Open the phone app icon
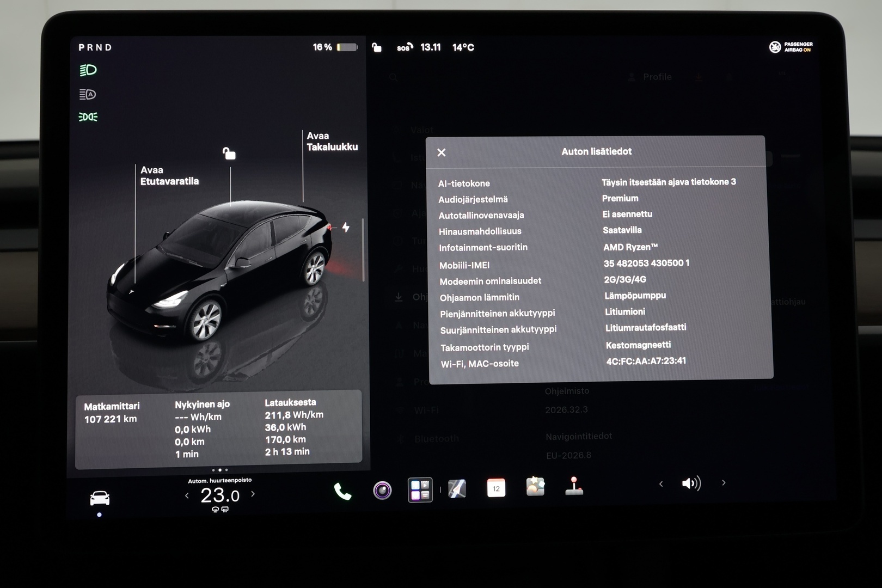The width and height of the screenshot is (882, 588). click(x=342, y=492)
